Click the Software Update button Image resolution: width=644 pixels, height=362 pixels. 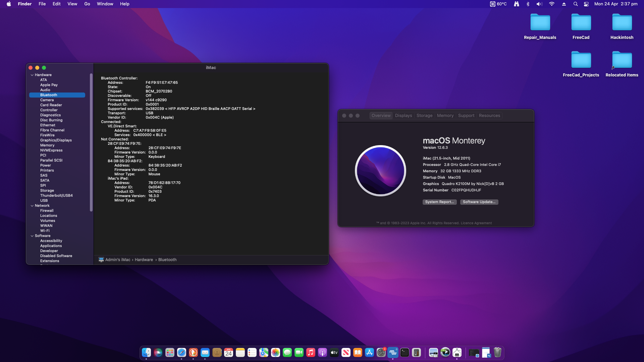[x=479, y=202]
